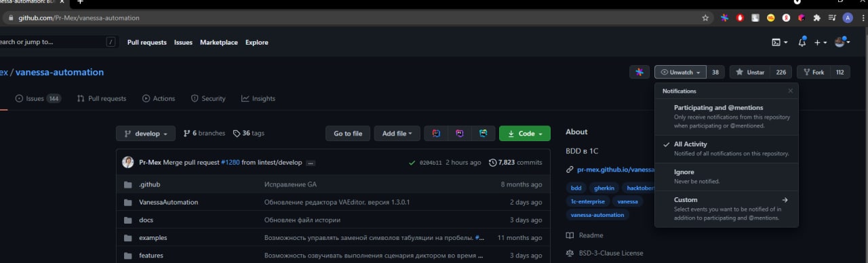The image size is (868, 263).
Task: Open commit hash 0204b11
Action: click(x=431, y=163)
